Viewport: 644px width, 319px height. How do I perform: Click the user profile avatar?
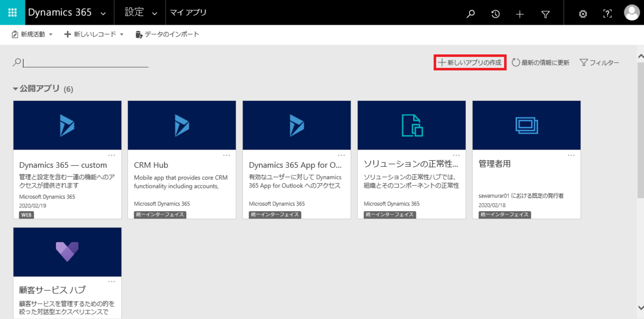tap(632, 13)
